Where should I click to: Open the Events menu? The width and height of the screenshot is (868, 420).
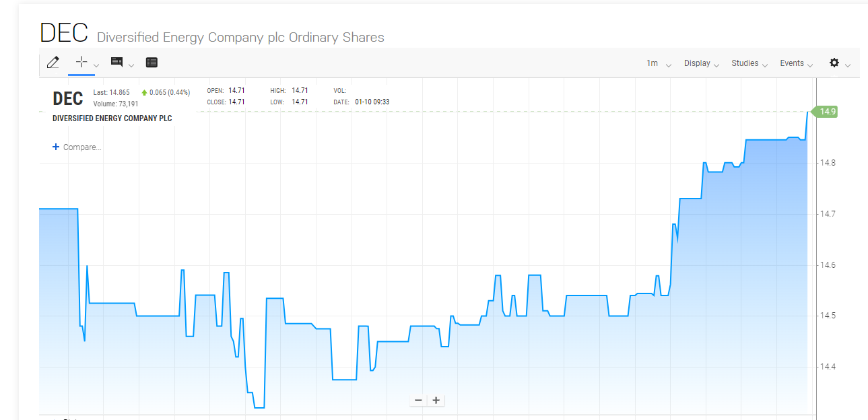coord(797,63)
